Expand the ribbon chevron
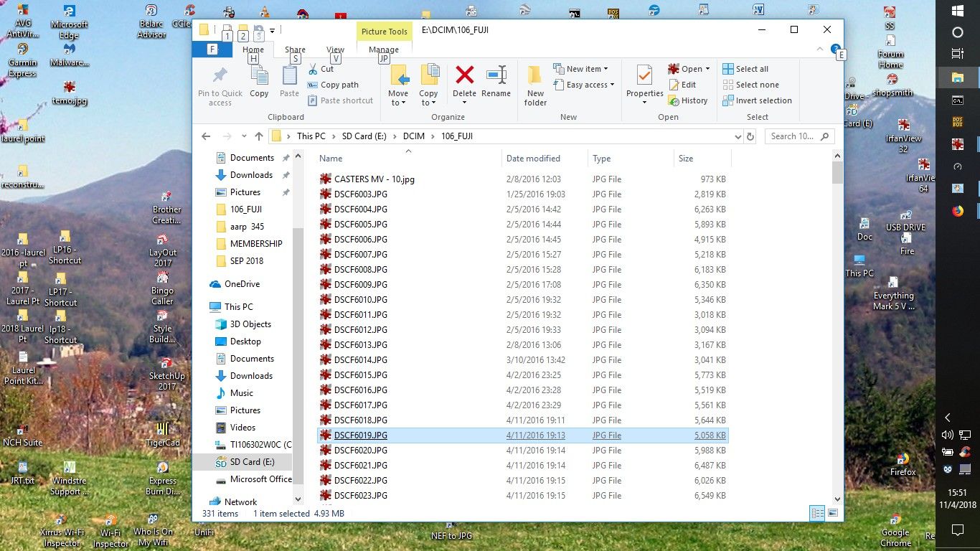This screenshot has height=551, width=980. 820,50
